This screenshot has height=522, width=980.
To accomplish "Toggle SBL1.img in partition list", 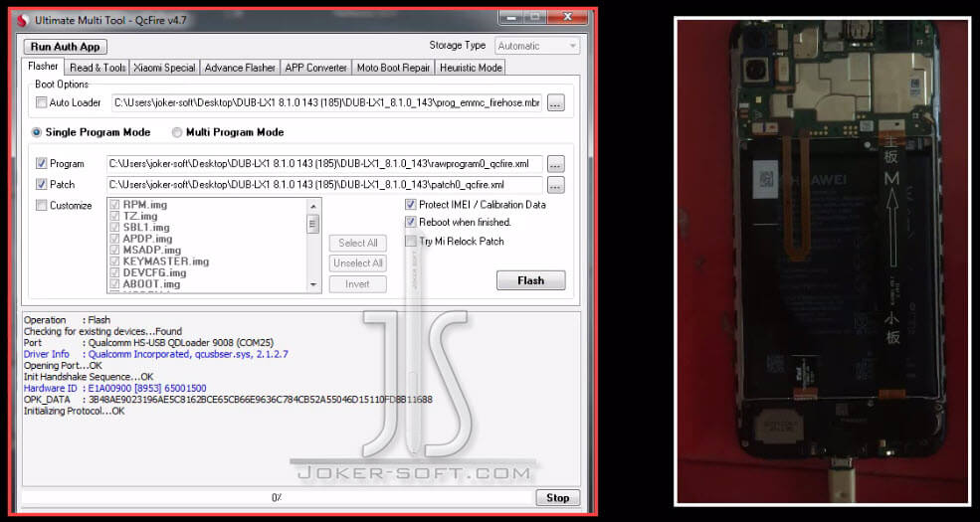I will pyautogui.click(x=115, y=228).
